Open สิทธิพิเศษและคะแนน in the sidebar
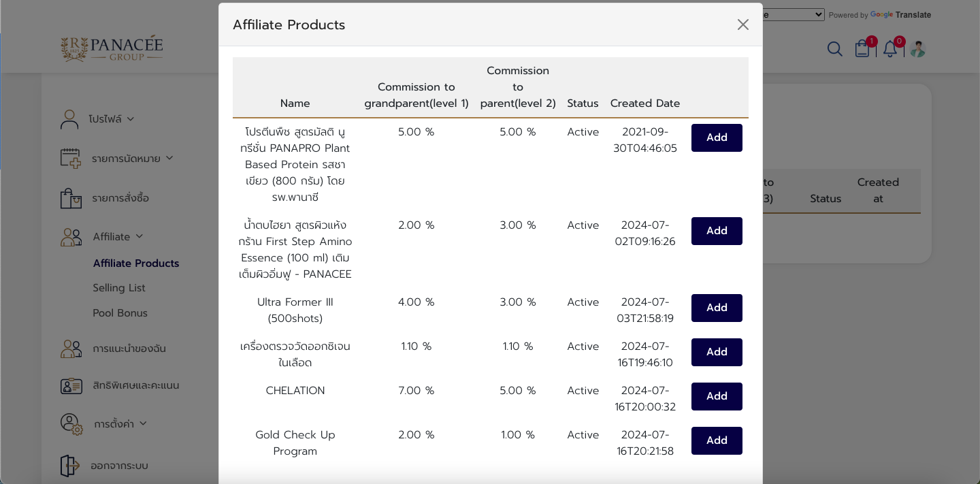 136,386
